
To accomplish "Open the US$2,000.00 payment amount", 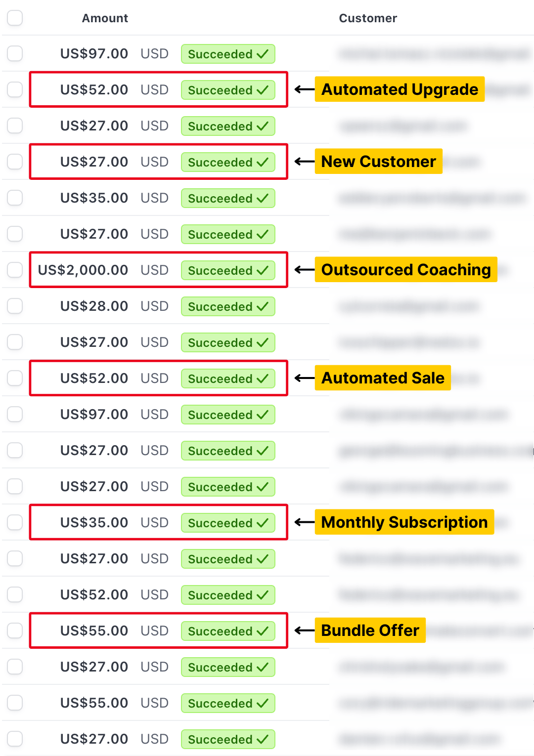I will coord(83,270).
